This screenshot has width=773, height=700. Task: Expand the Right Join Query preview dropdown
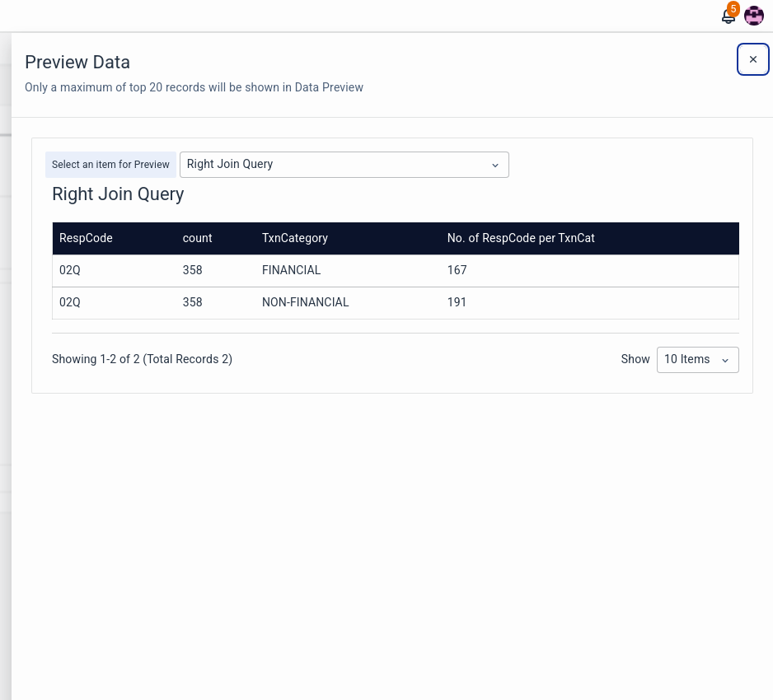(x=344, y=165)
